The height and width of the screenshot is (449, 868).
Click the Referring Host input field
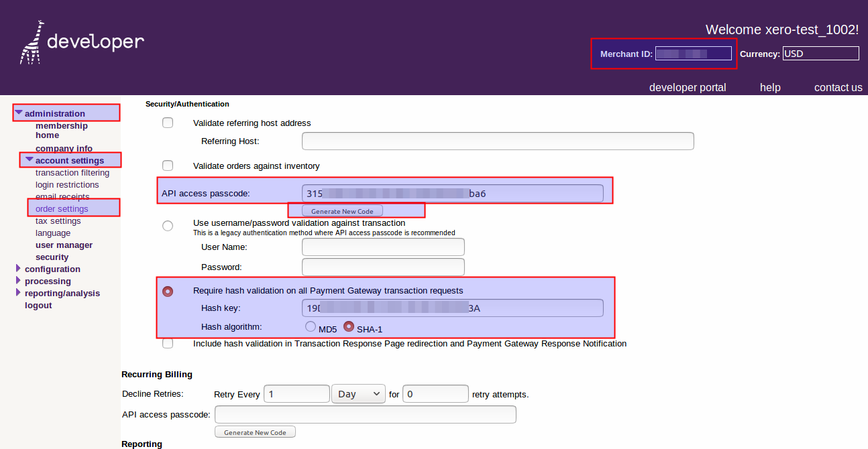coord(497,141)
